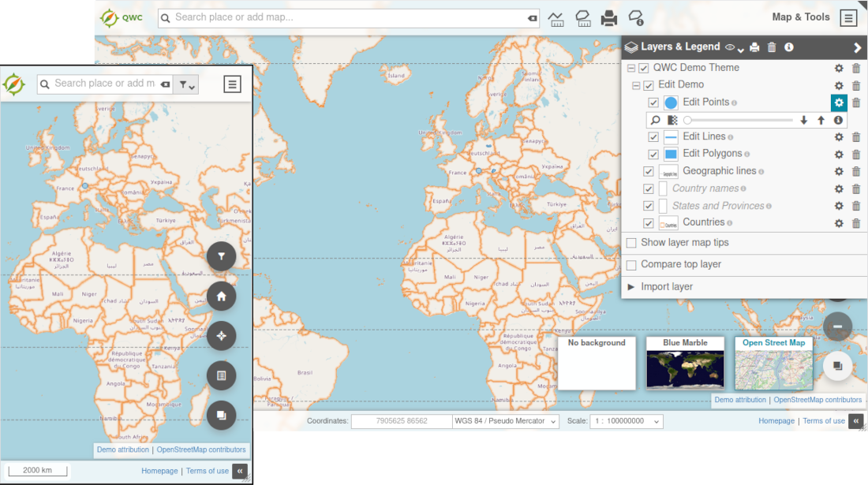The width and height of the screenshot is (868, 485).
Task: Click the locate position button on the mobile map
Action: [221, 336]
